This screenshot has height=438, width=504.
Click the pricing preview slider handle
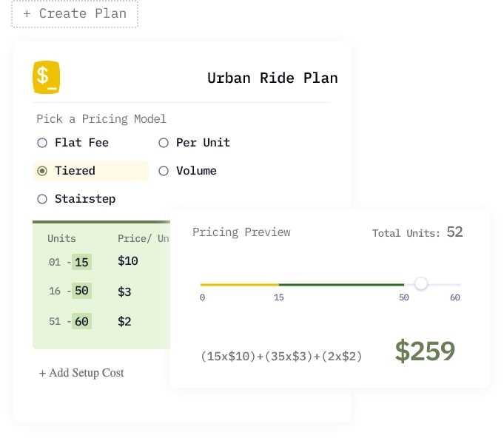point(421,284)
